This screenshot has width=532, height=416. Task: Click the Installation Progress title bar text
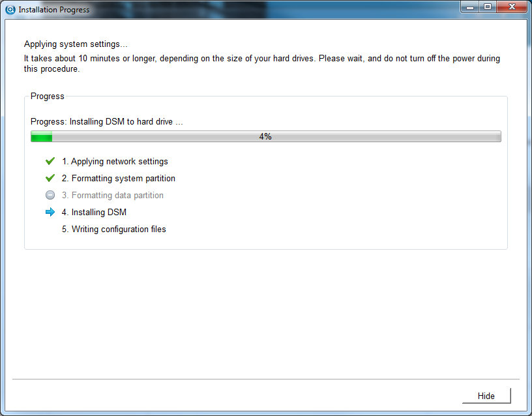tap(54, 10)
